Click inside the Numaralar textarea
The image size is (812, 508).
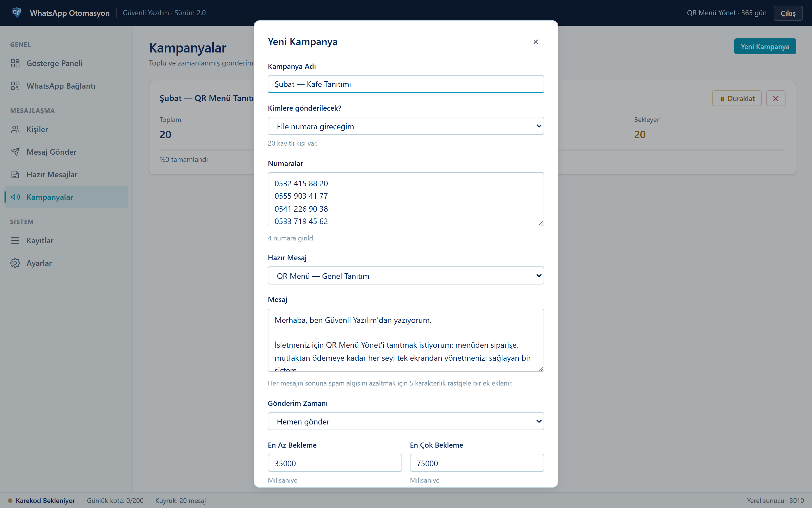point(406,199)
